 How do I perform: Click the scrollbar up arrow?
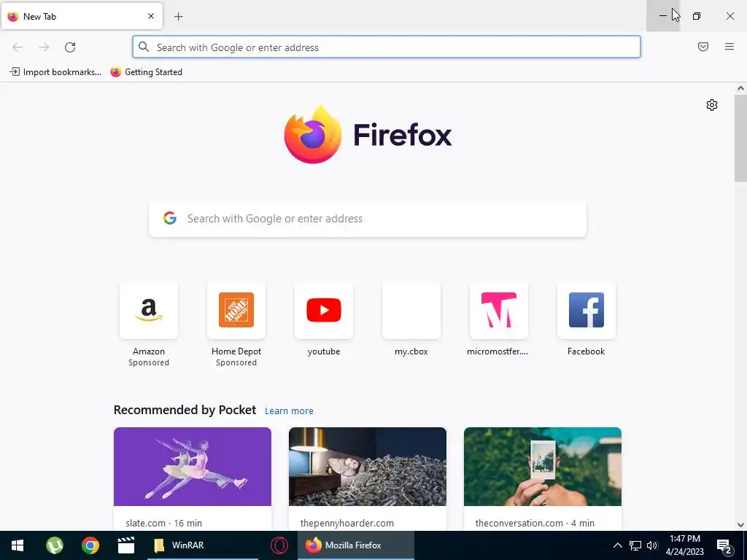click(x=740, y=88)
